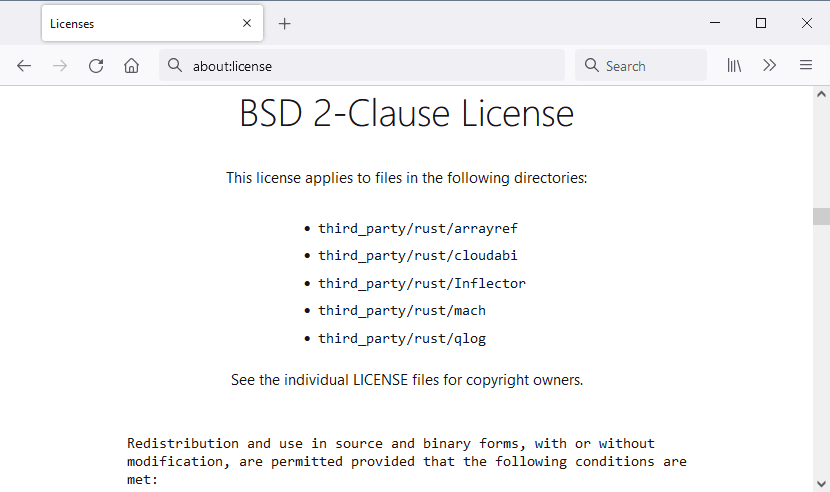Image resolution: width=830 pixels, height=492 pixels.
Task: Click the forward navigation arrow
Action: pos(60,66)
